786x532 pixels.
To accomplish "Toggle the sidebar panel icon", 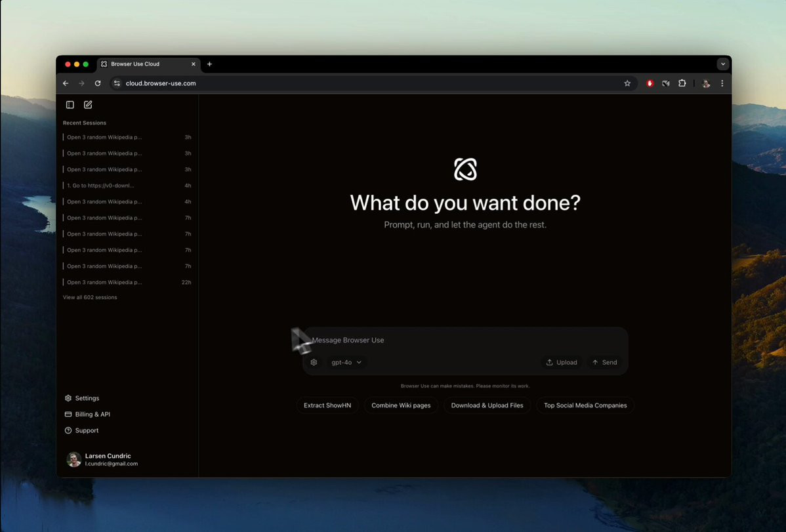I will click(70, 105).
